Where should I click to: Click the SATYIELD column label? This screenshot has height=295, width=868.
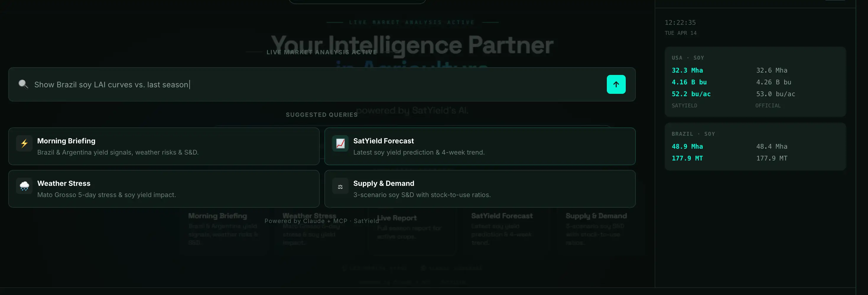[684, 106]
